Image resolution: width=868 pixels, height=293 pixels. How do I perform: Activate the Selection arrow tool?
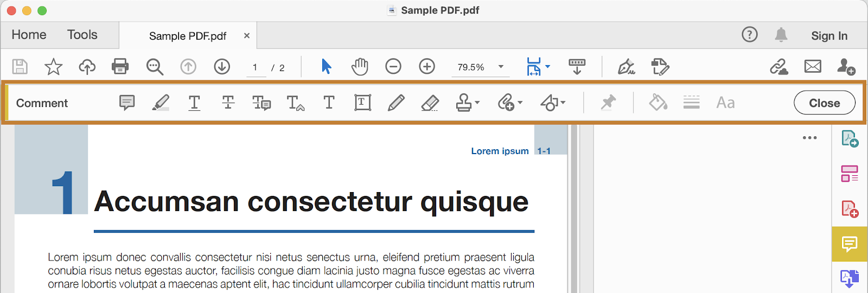tap(326, 66)
